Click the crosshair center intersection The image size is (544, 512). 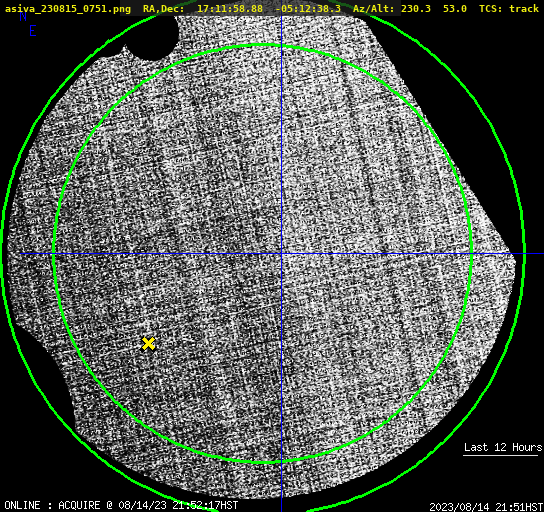pyautogui.click(x=281, y=254)
